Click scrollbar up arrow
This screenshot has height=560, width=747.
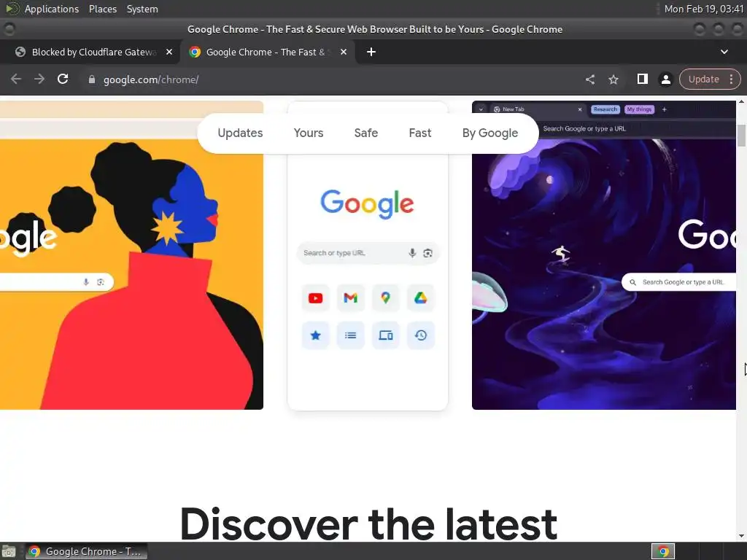[x=741, y=101]
